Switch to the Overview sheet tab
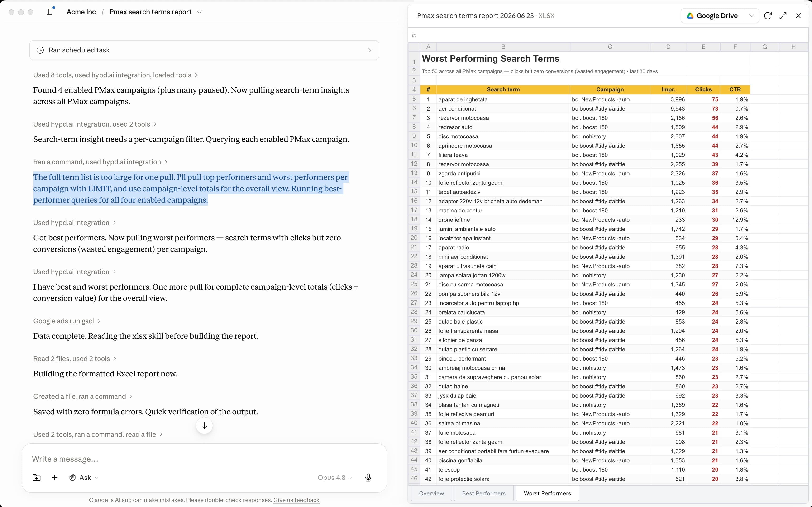 (431, 493)
